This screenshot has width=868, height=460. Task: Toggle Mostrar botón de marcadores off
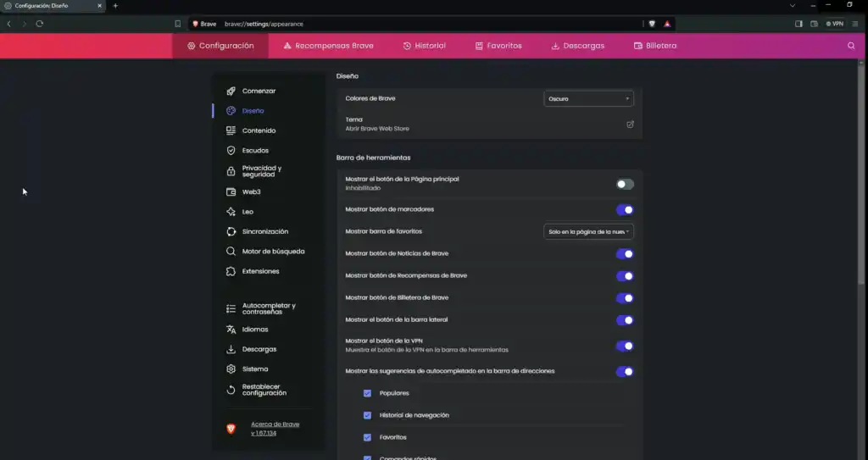click(625, 210)
